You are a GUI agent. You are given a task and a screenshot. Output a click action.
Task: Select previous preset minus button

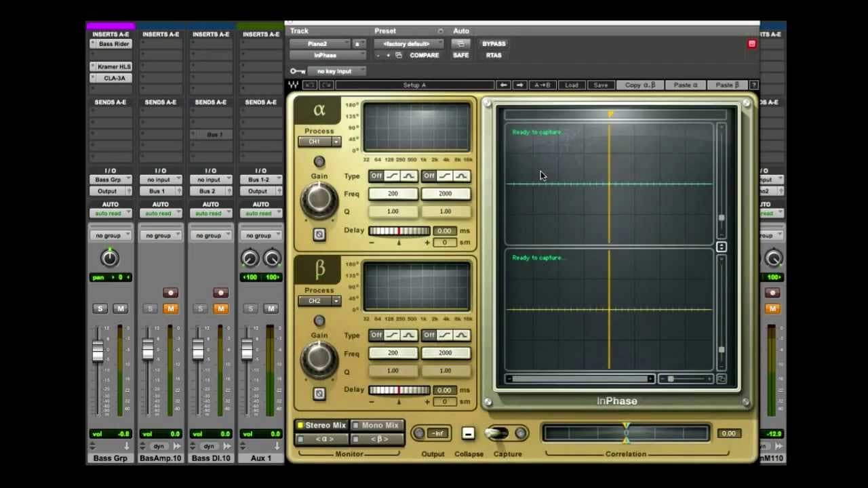coord(380,56)
